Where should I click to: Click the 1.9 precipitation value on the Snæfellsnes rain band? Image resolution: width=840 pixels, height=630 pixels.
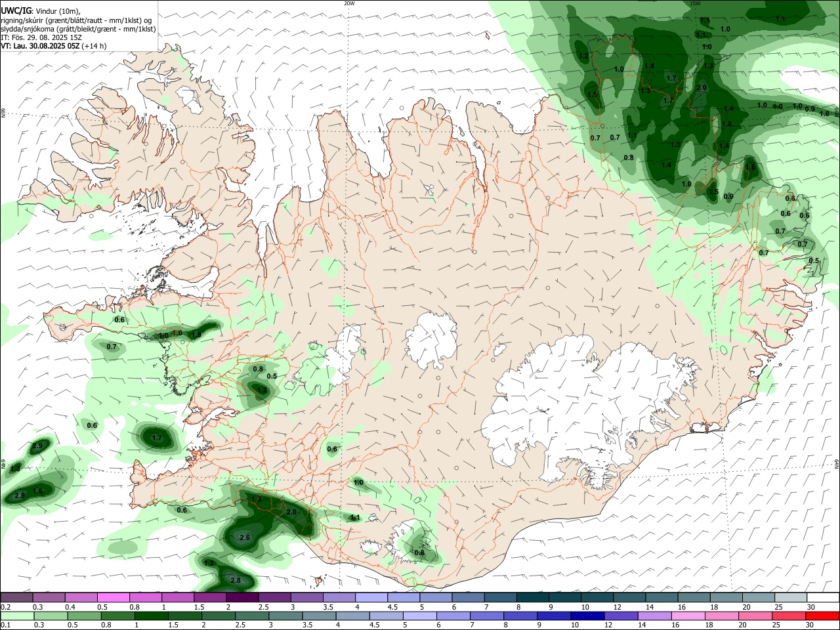point(196,335)
